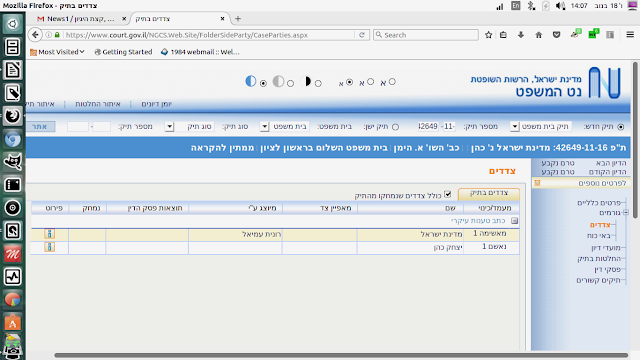The image size is (640, 360).
Task: Click the clock showing 14:07
Action: (x=579, y=6)
